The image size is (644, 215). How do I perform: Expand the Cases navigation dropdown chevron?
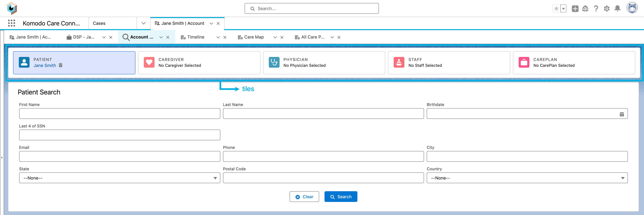[143, 23]
